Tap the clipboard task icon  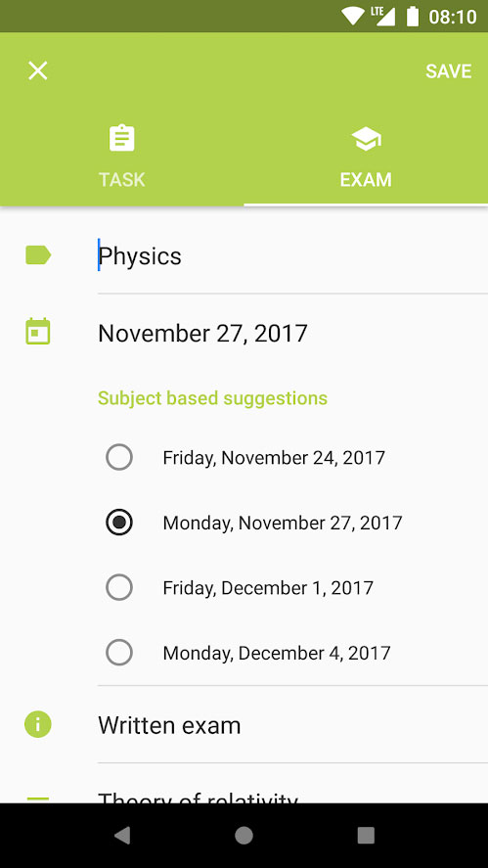click(121, 138)
